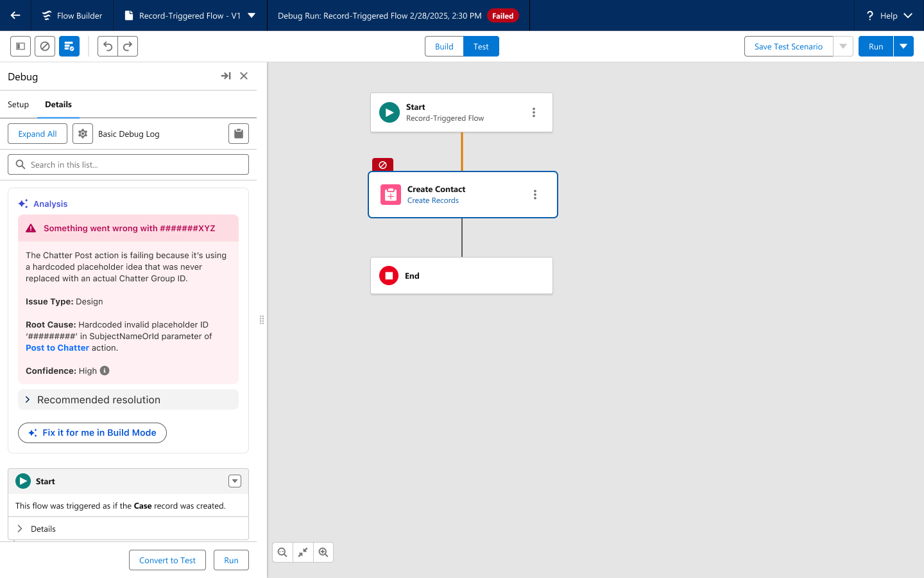Click the Confidence info icon
The image size is (924, 578).
[x=105, y=371]
